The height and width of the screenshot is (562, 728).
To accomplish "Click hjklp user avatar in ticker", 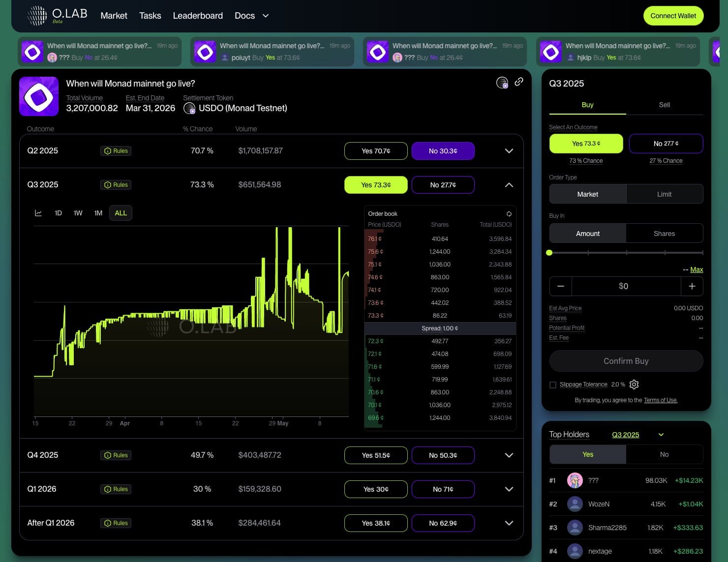I will [571, 58].
